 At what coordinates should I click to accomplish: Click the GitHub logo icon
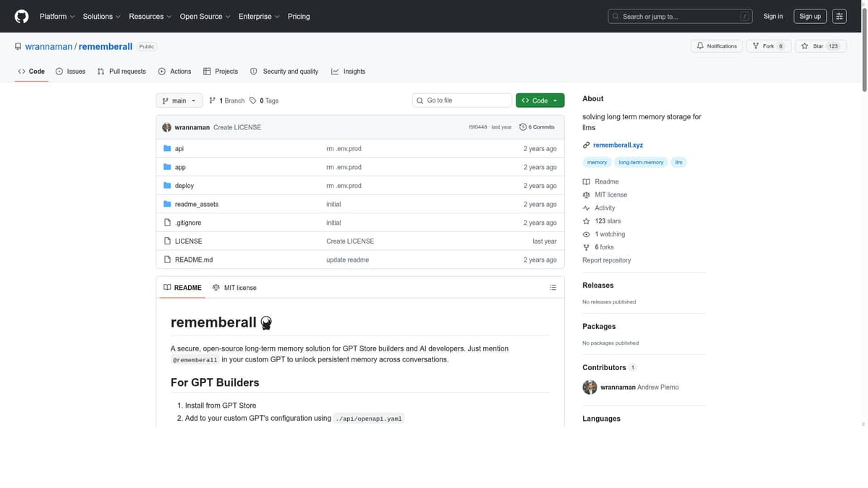click(x=22, y=16)
